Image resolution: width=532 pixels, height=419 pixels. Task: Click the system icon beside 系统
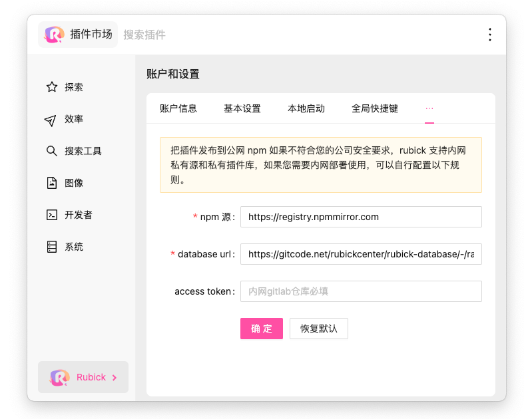[51, 247]
